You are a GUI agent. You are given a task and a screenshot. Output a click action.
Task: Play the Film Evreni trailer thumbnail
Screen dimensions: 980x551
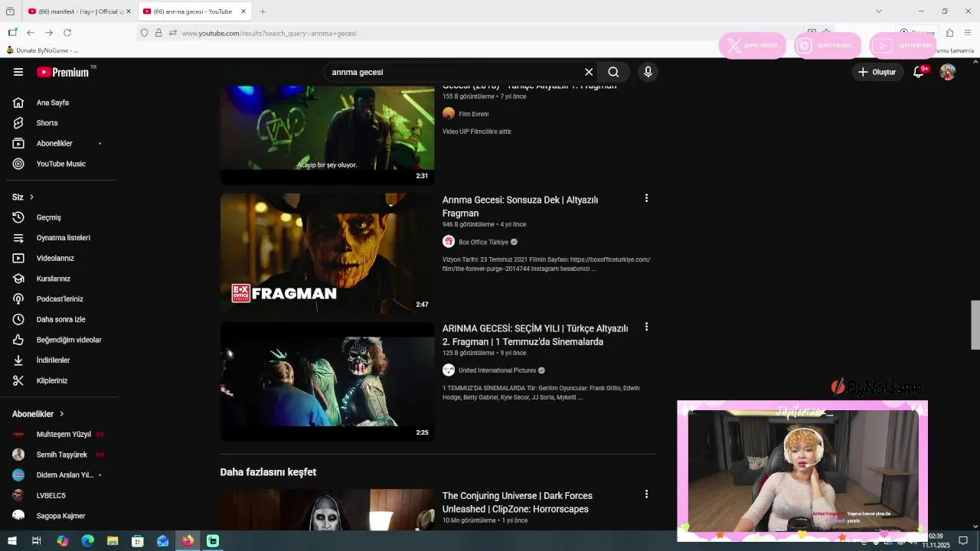[x=327, y=135]
